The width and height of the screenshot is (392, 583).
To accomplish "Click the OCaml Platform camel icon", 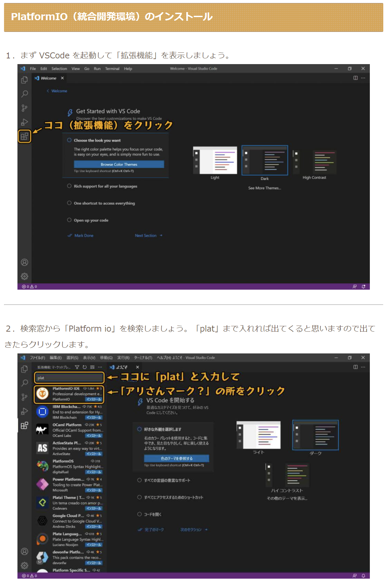I will pos(42,430).
